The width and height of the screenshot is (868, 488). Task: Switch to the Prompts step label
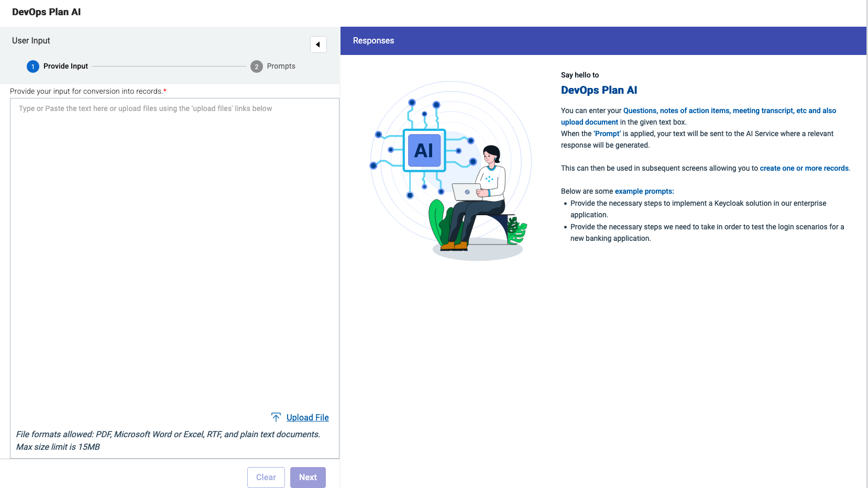click(x=281, y=66)
